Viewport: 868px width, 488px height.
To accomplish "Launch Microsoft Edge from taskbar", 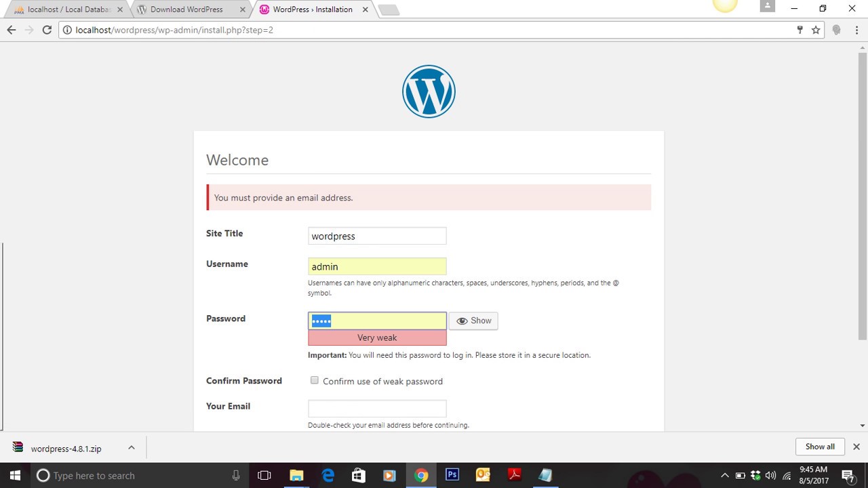I will click(328, 475).
